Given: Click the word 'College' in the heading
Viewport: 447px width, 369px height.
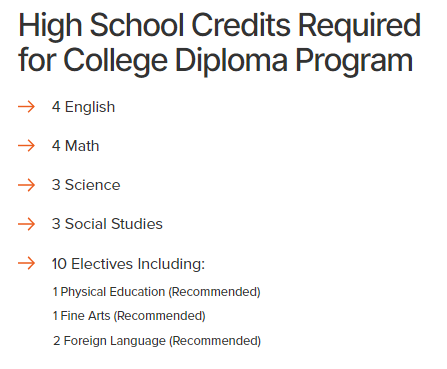Looking at the screenshot, I should [x=115, y=61].
